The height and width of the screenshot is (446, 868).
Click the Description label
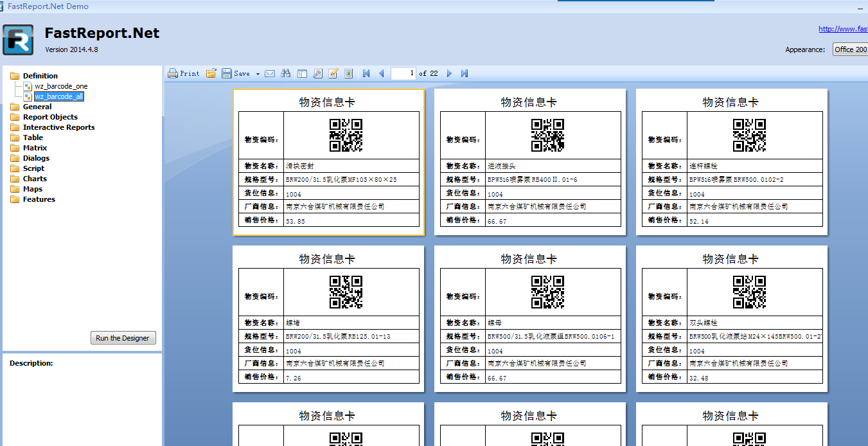pos(31,363)
